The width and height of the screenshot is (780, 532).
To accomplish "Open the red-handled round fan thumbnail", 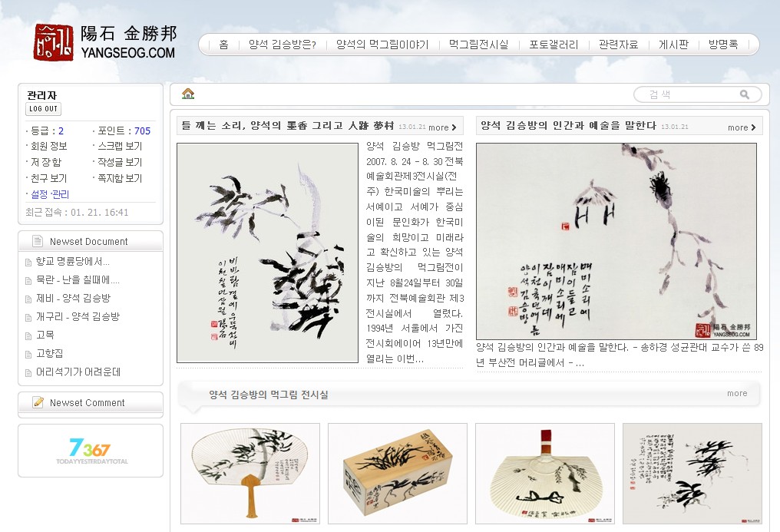I will [545, 474].
